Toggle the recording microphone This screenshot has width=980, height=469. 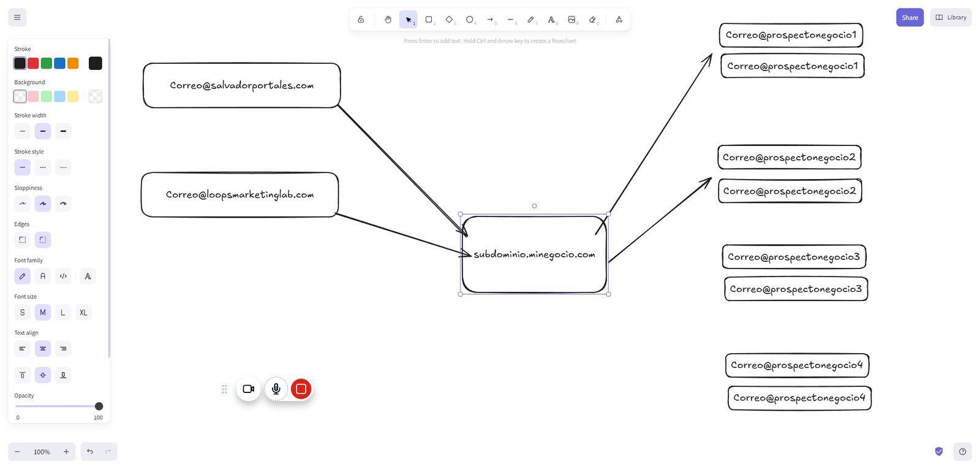276,389
